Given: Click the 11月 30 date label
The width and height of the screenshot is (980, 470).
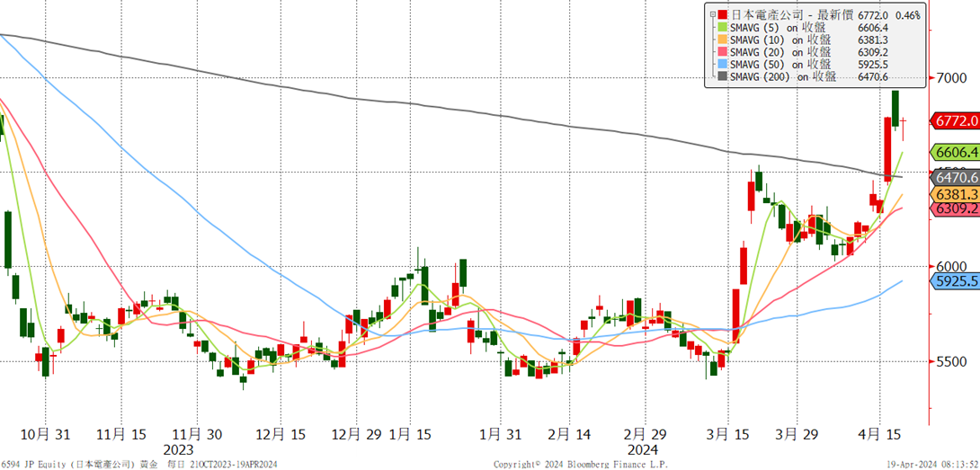Looking at the screenshot, I should (196, 434).
